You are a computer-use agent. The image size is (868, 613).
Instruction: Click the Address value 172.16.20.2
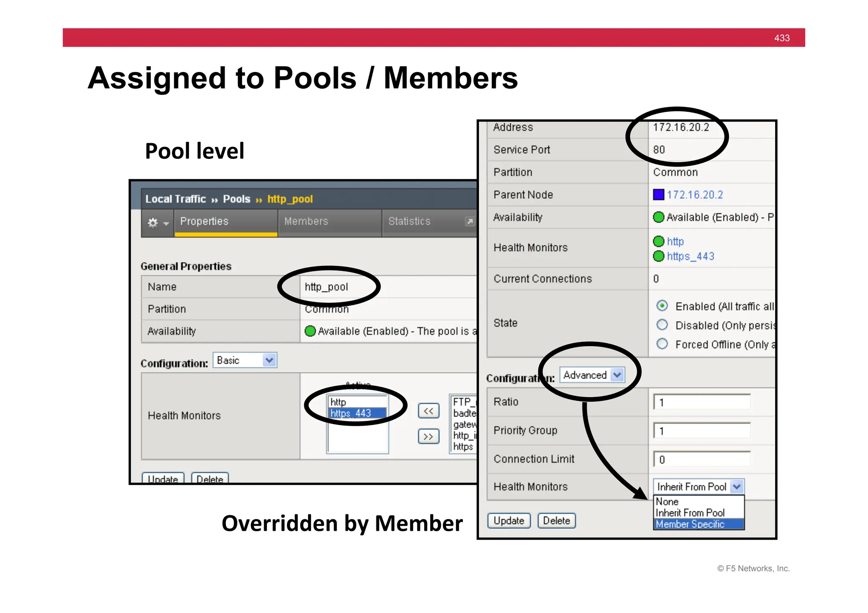click(x=681, y=127)
